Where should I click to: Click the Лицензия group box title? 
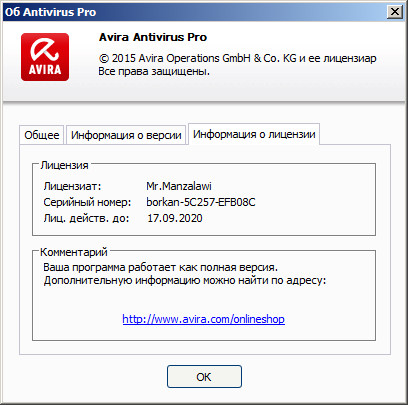click(64, 165)
